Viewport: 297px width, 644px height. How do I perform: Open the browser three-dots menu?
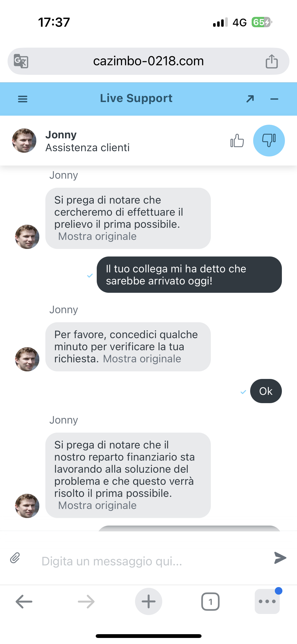[267, 601]
